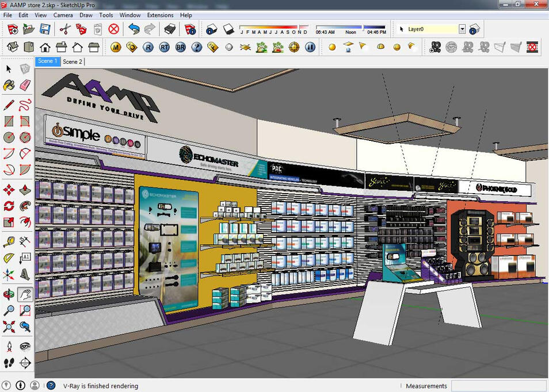Switch to the Scene 2 tab
Viewport: 549px width, 392px height.
tap(73, 62)
